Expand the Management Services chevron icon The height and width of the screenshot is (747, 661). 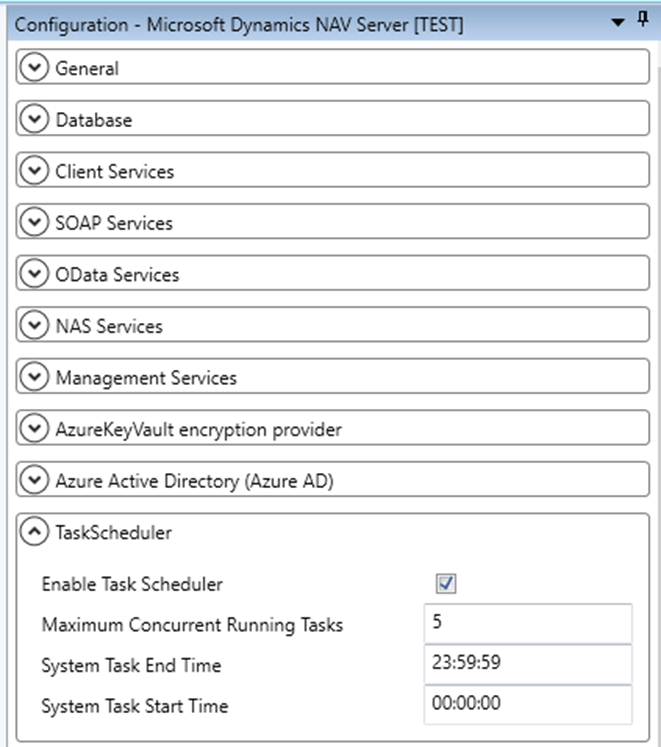point(34,376)
